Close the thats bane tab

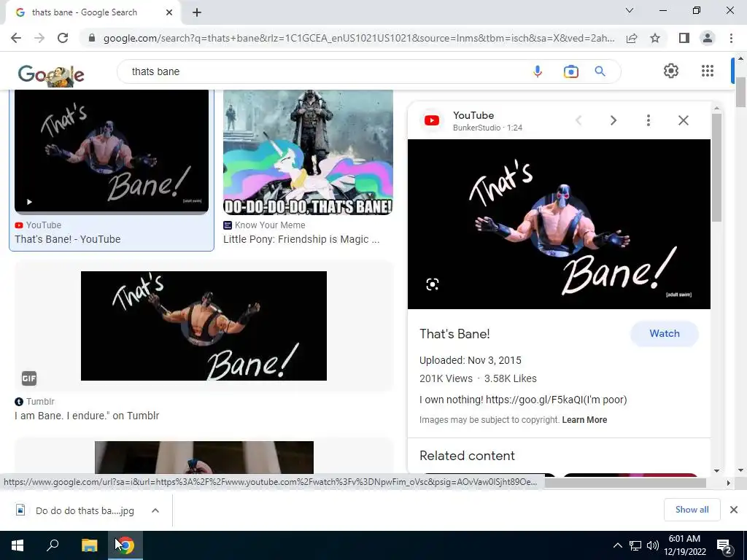point(169,12)
